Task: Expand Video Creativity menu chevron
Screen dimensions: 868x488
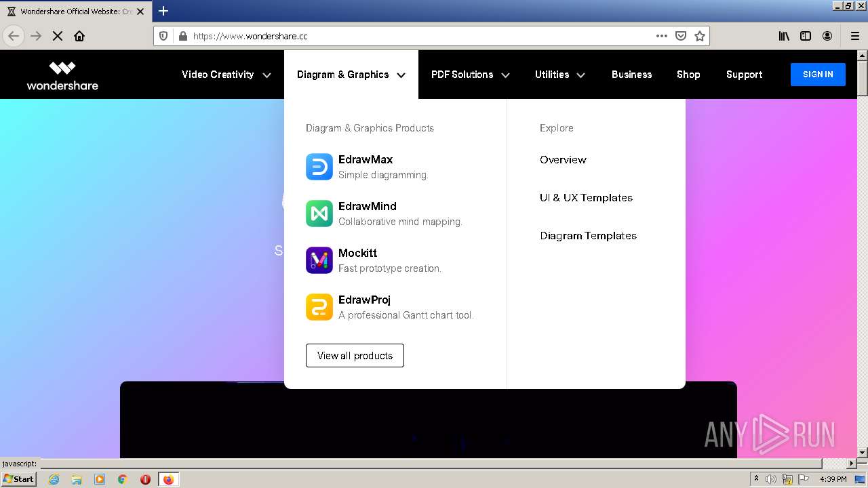Action: coord(267,75)
